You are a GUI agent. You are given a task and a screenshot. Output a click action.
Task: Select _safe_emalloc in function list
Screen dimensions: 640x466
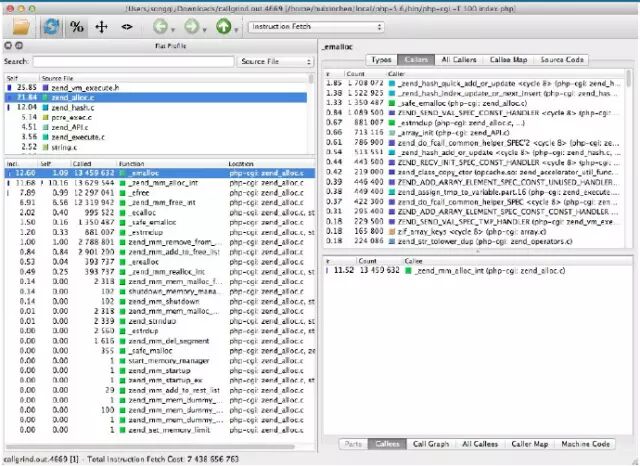[x=160, y=222]
